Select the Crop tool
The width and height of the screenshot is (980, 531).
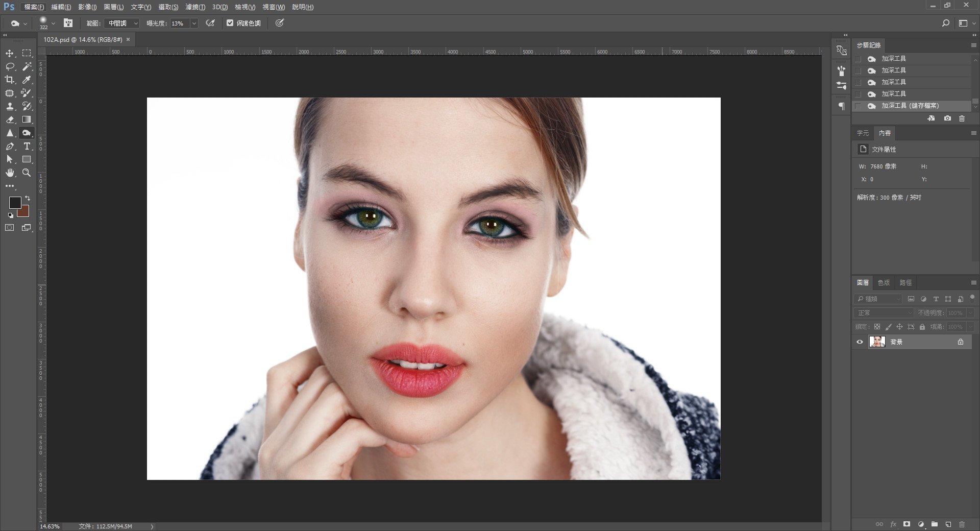coord(10,80)
